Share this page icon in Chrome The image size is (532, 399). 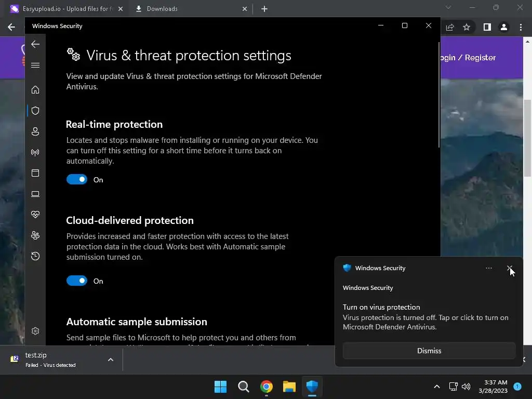[x=450, y=27]
